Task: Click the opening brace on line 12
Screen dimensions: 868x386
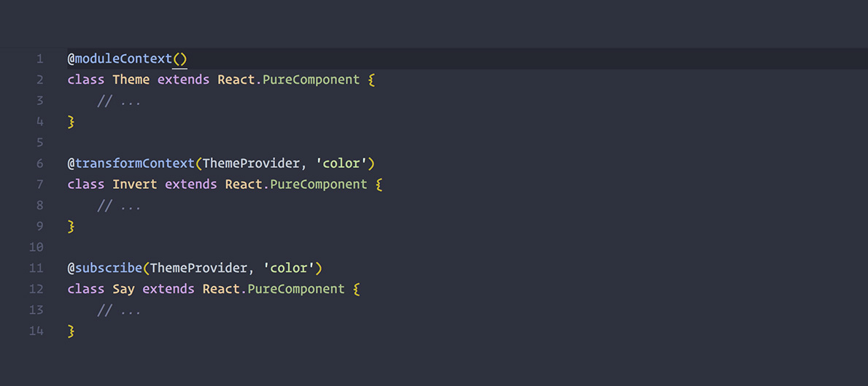Action: (357, 289)
